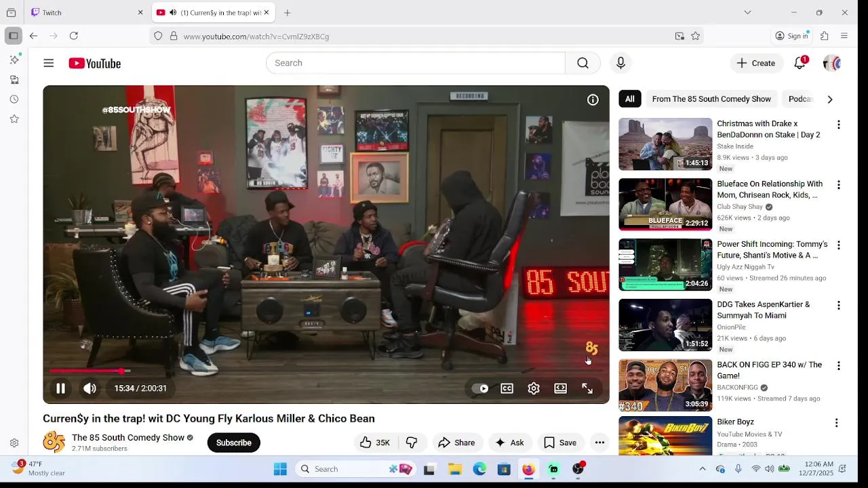
Task: Open the account avatar menu
Action: pyautogui.click(x=832, y=63)
